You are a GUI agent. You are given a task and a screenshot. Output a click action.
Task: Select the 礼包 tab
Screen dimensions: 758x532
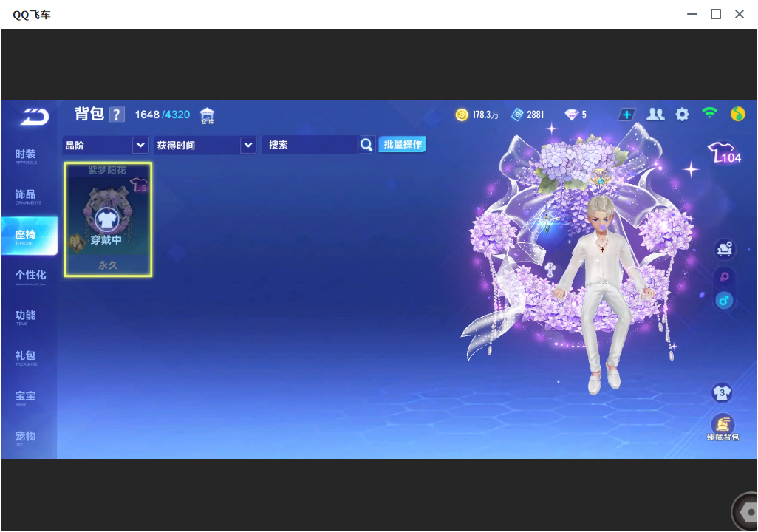26,358
